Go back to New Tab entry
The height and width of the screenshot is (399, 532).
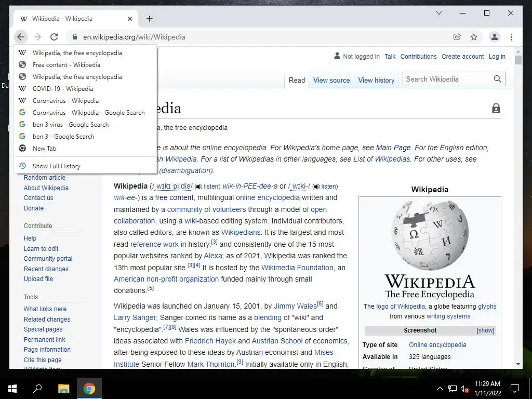tap(86, 148)
